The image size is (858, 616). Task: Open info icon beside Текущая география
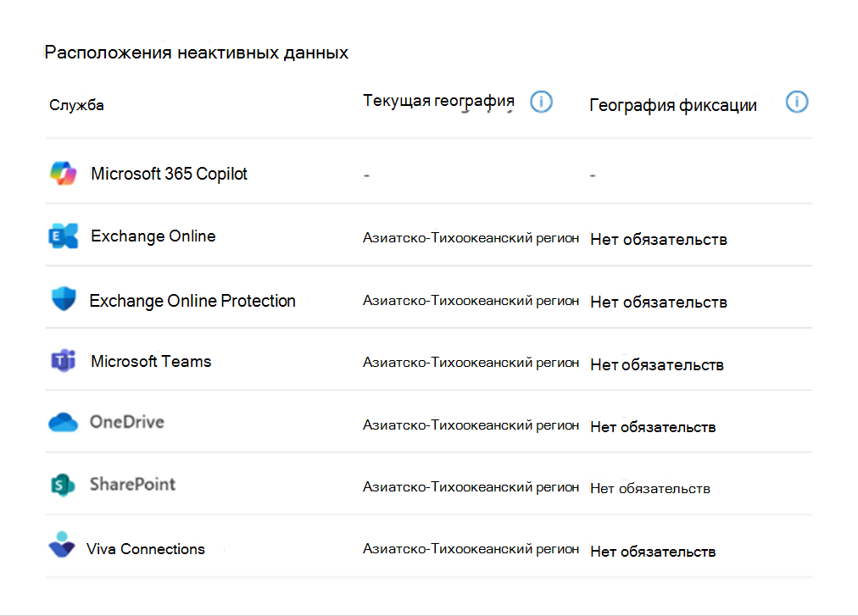[541, 102]
